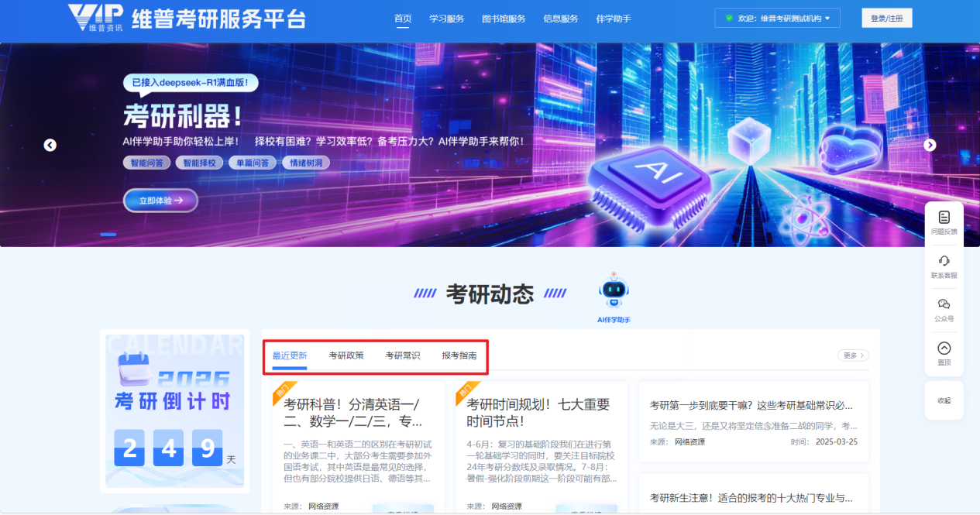Viewport: 980px width, 515px height.
Task: Click the 公众号 WeChat icon
Action: tap(944, 304)
